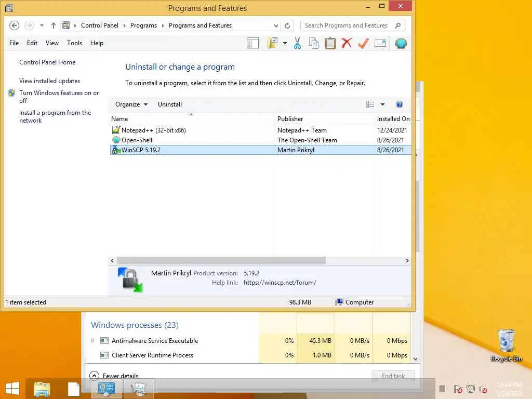Expand Antimalware Service Executable in Task Manager
The height and width of the screenshot is (399, 532).
[92, 341]
